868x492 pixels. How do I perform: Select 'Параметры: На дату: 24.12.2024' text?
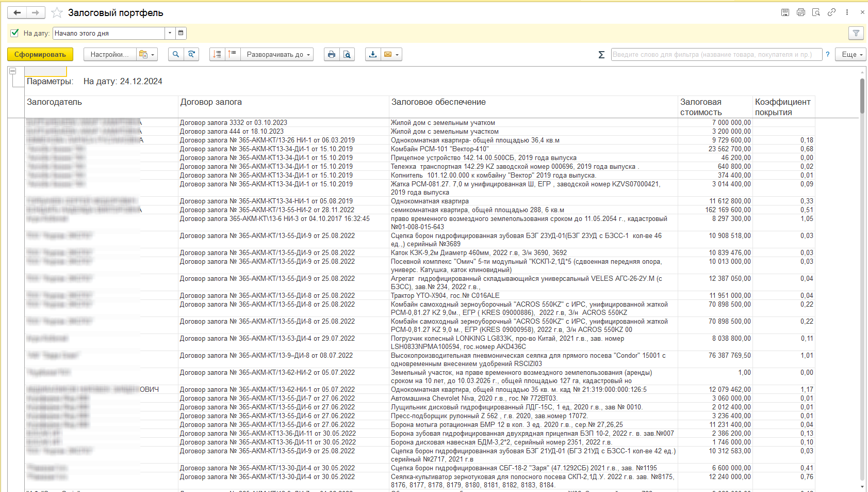pyautogui.click(x=94, y=81)
